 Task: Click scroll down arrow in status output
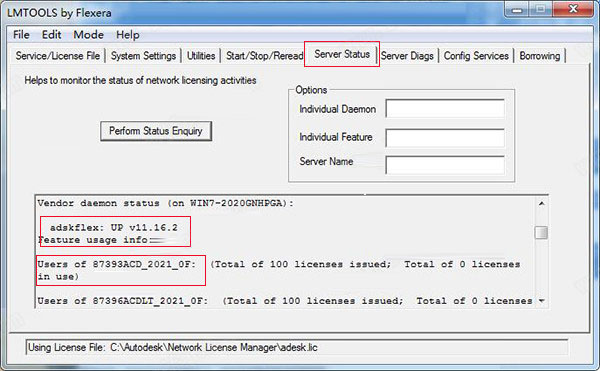[541, 301]
